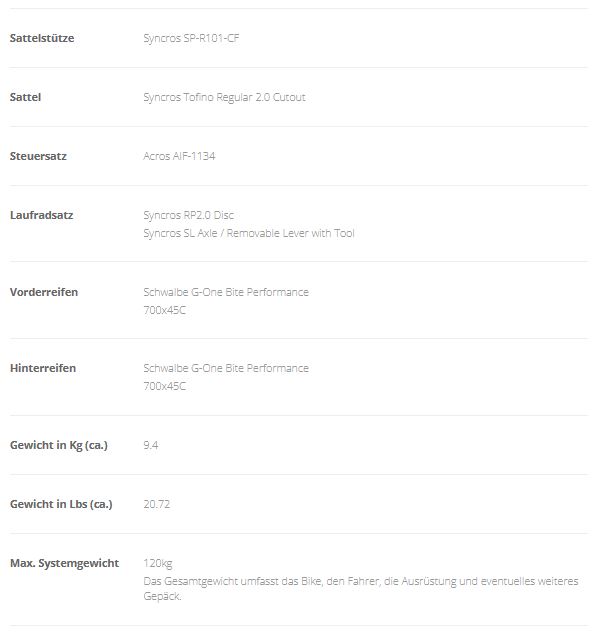The width and height of the screenshot is (593, 641).
Task: Click the Sattelstütze label
Action: [x=42, y=38]
